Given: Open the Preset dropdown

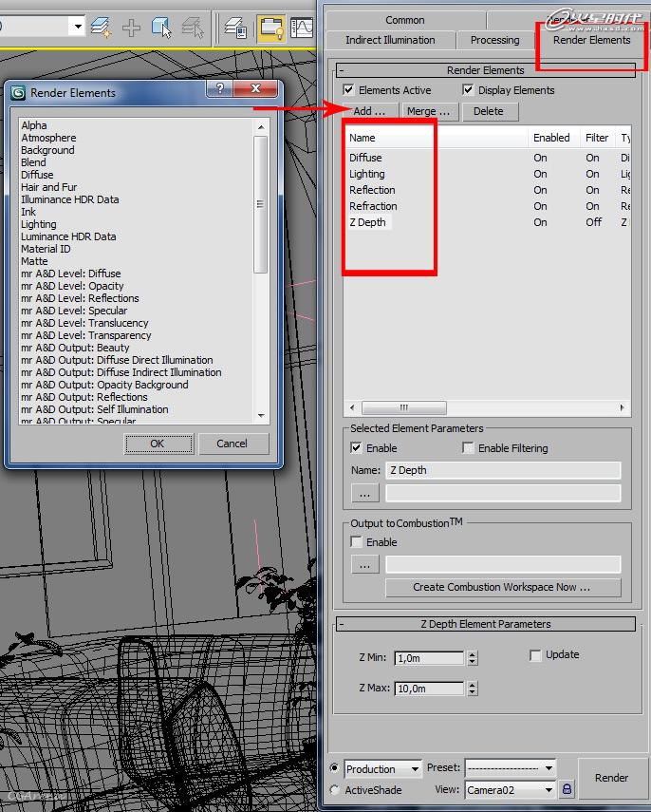Looking at the screenshot, I should [x=510, y=768].
